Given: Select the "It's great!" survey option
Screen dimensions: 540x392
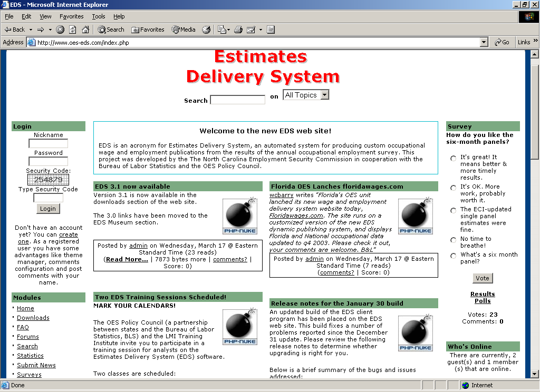Looking at the screenshot, I should 454,159.
